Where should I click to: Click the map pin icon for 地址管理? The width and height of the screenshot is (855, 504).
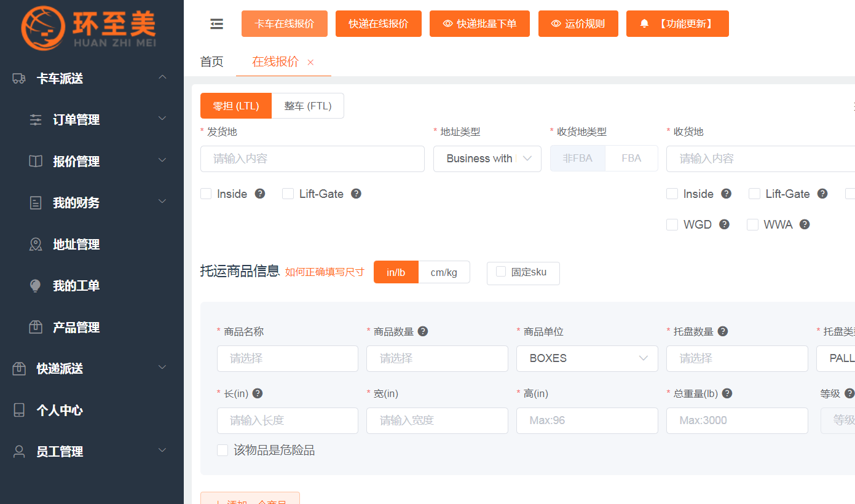[36, 245]
